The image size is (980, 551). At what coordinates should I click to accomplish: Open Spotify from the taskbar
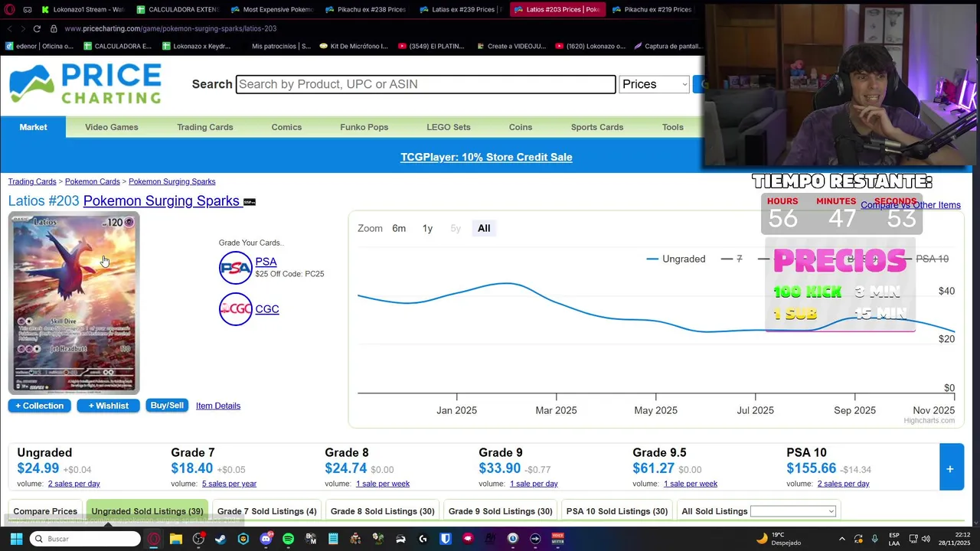(288, 539)
